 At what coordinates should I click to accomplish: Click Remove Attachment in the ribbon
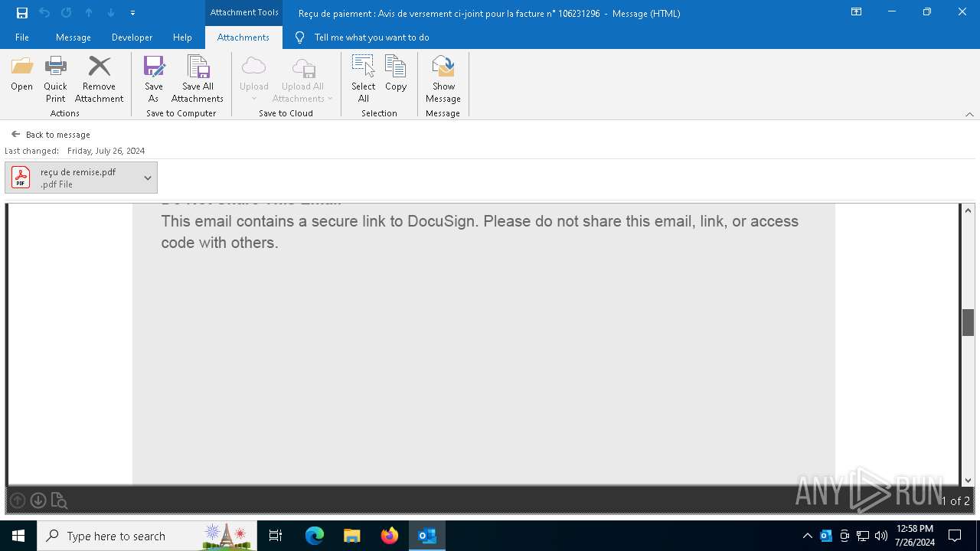tap(100, 79)
